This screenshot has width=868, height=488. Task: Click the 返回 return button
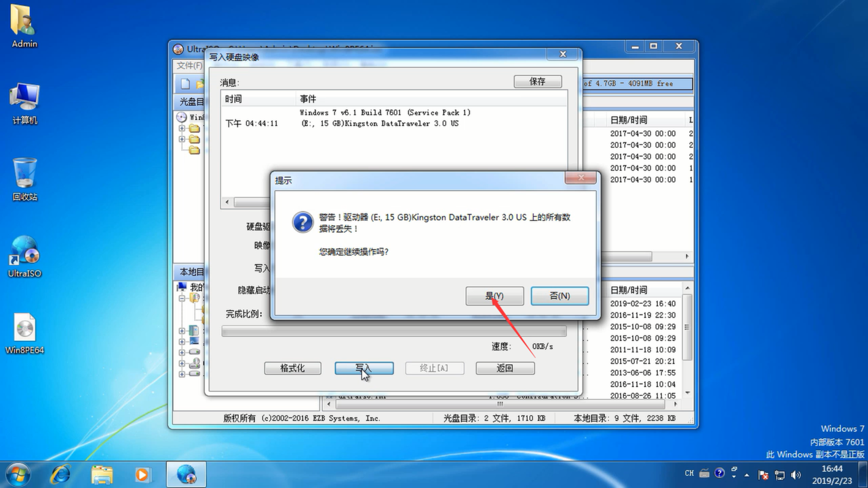pyautogui.click(x=505, y=368)
